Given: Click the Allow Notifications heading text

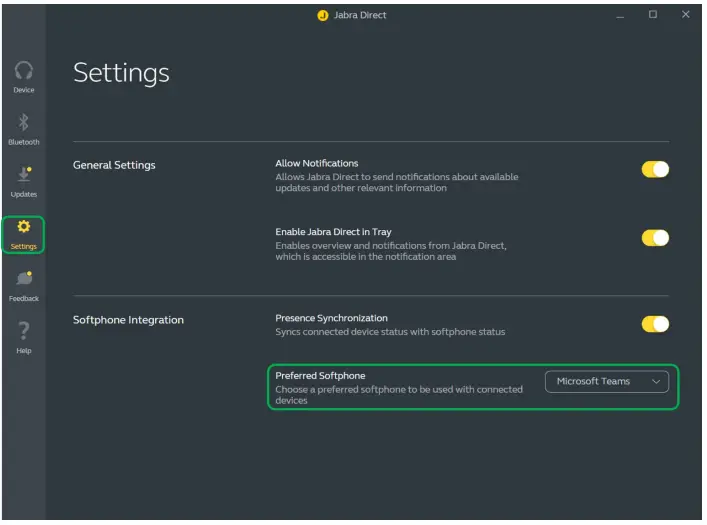Looking at the screenshot, I should pyautogui.click(x=316, y=163).
